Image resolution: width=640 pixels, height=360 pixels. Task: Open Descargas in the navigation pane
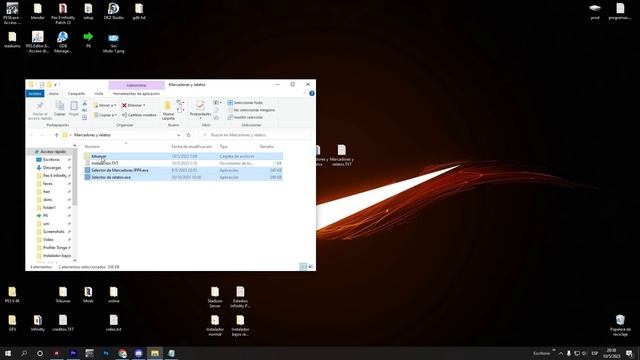(x=52, y=167)
